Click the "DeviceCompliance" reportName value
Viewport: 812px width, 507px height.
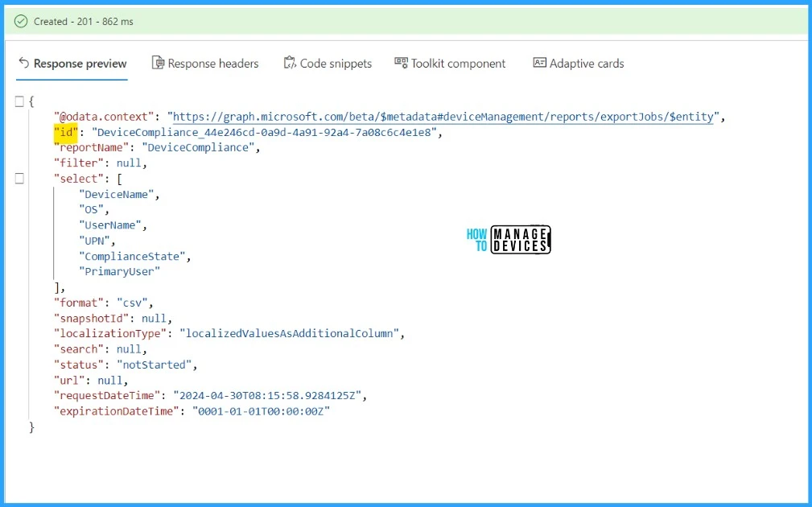198,147
